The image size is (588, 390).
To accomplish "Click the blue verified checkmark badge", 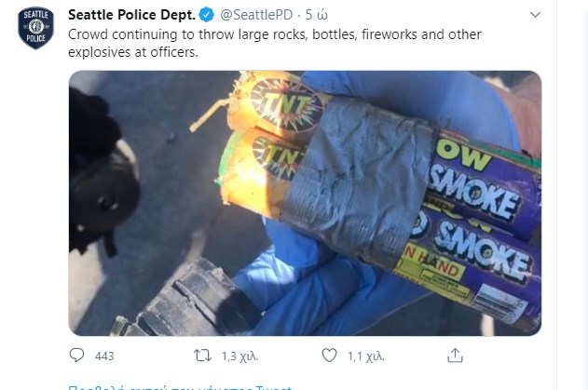I will click(207, 15).
